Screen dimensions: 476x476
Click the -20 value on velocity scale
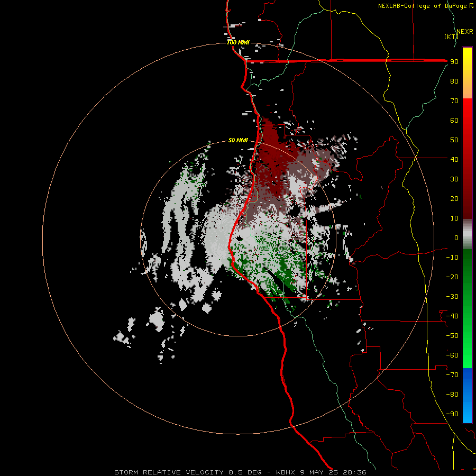pyautogui.click(x=452, y=277)
